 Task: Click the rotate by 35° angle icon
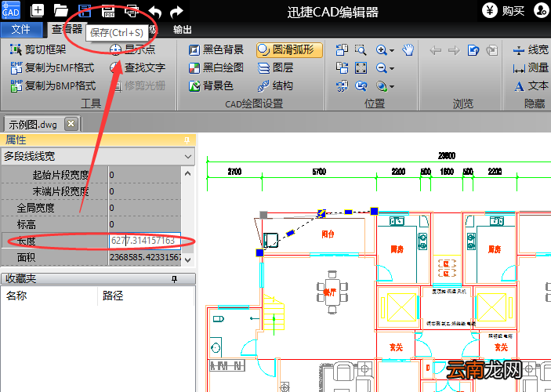(342, 85)
